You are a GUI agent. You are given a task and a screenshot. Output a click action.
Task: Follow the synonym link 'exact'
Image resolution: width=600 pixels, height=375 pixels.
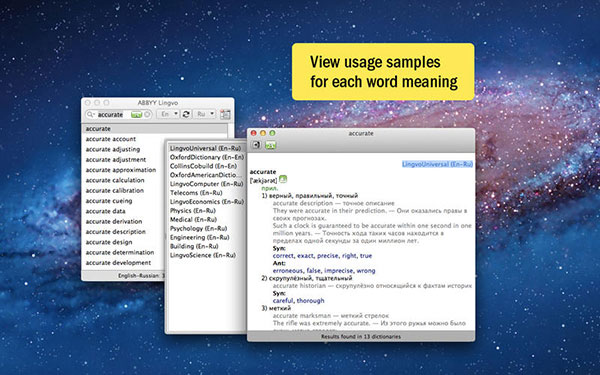pos(305,256)
